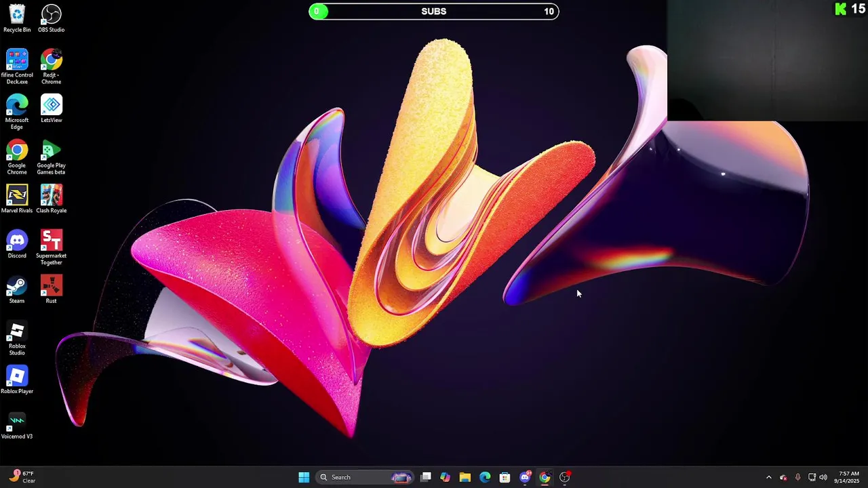Select Supermarket Together desktop icon
The width and height of the screenshot is (868, 488).
52,247
